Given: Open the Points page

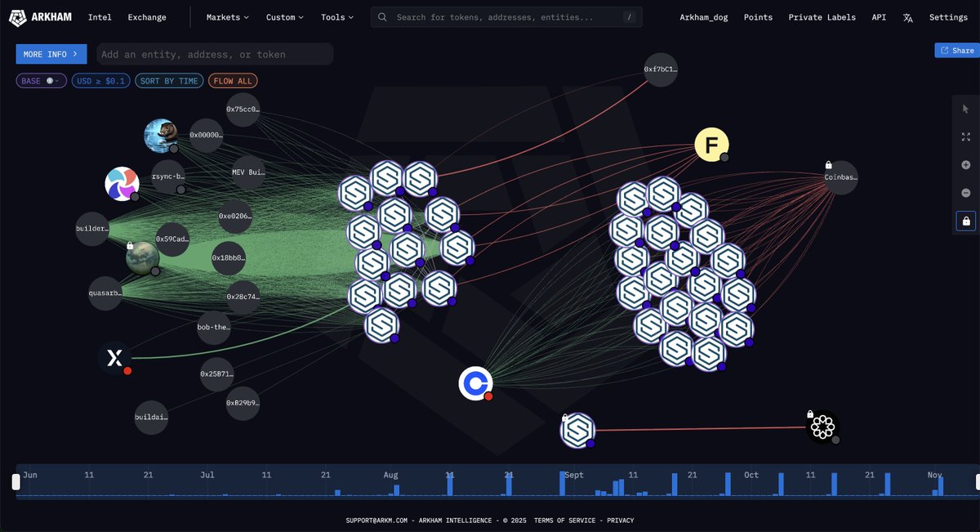Looking at the screenshot, I should [758, 17].
